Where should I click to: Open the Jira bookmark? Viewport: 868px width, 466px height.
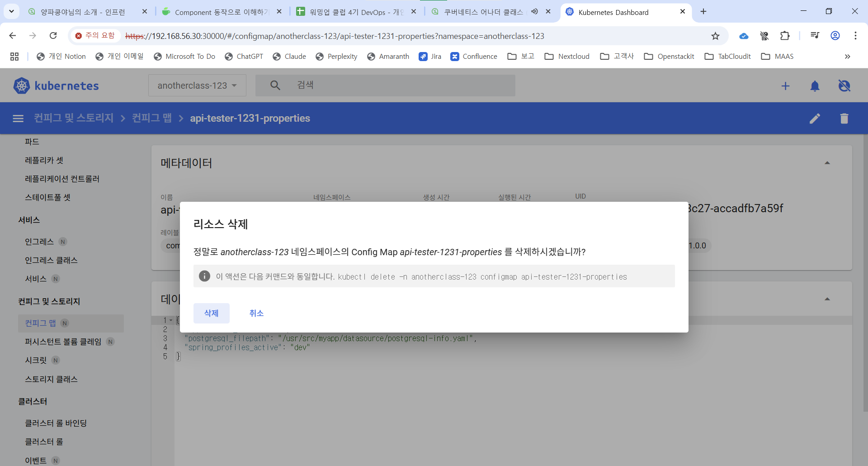click(x=430, y=56)
